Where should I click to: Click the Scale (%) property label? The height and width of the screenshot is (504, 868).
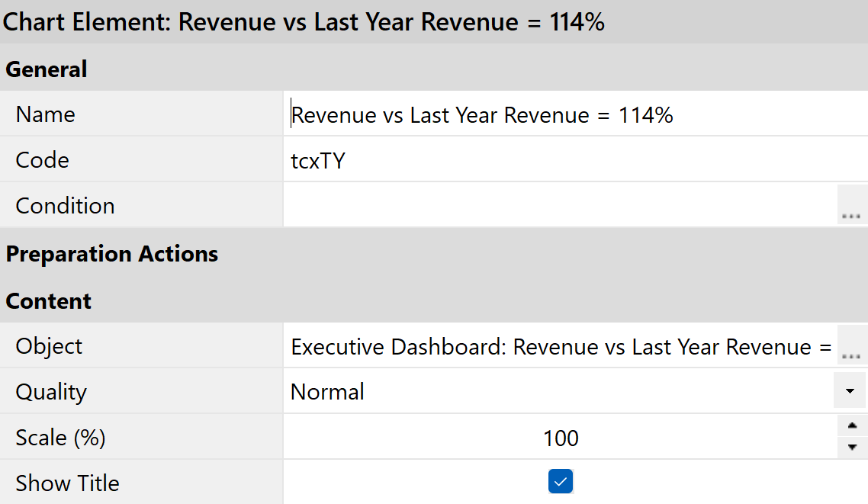(x=61, y=438)
